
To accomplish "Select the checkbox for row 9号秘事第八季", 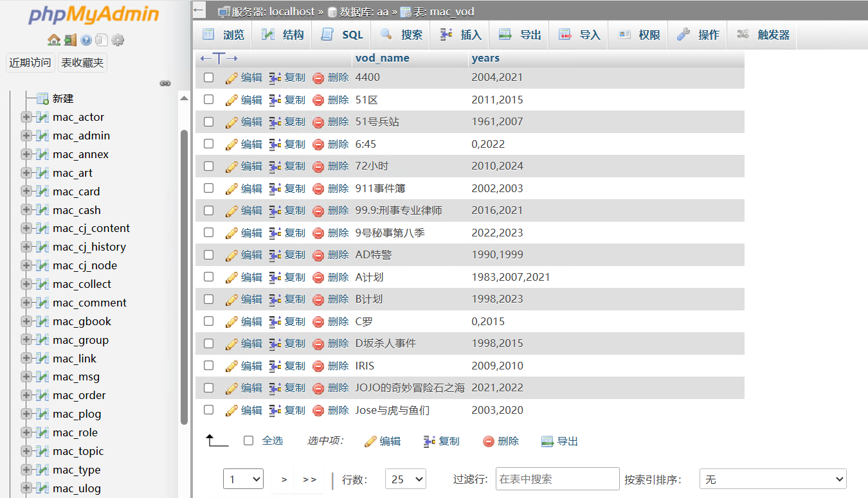I will pos(208,233).
